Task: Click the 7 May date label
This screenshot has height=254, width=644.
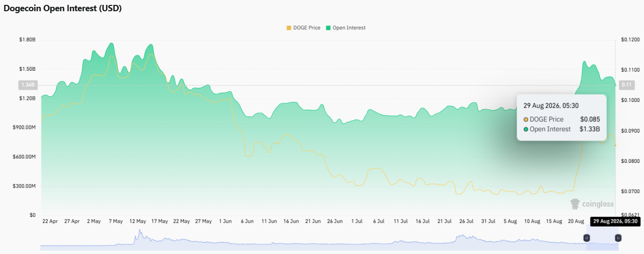Action: click(116, 221)
